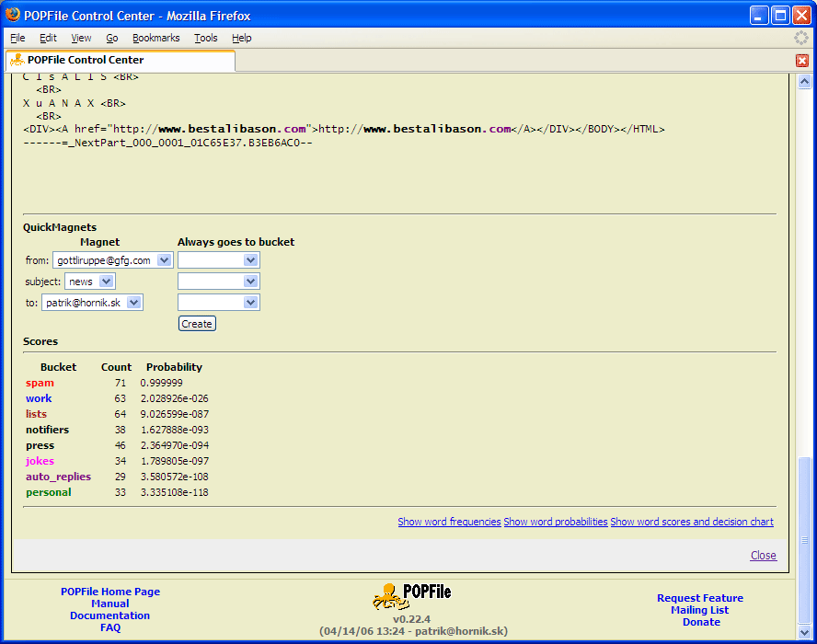Open the work bucket link
This screenshot has height=644, width=817.
39,398
